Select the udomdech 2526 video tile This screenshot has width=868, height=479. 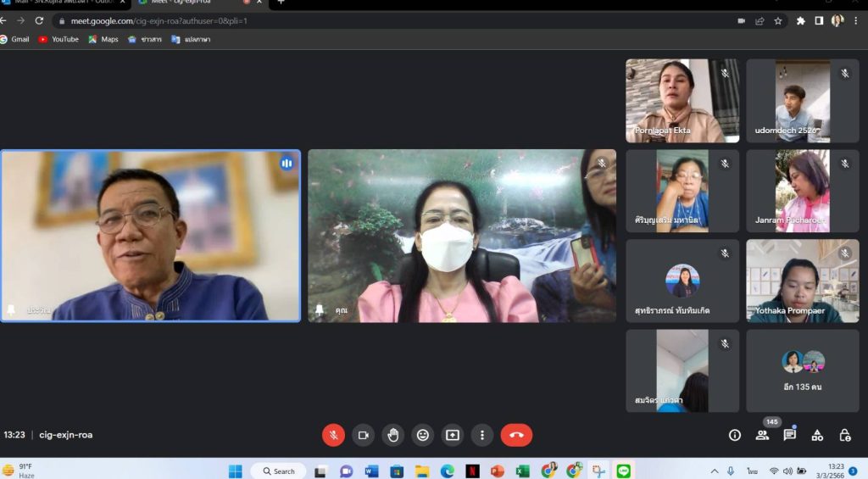(803, 101)
